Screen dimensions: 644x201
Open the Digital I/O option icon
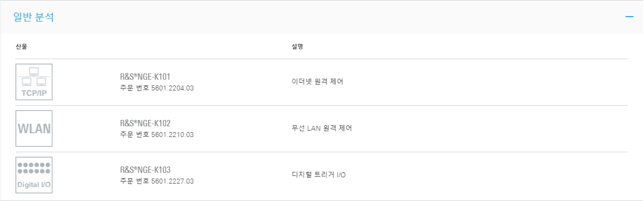pyautogui.click(x=34, y=175)
